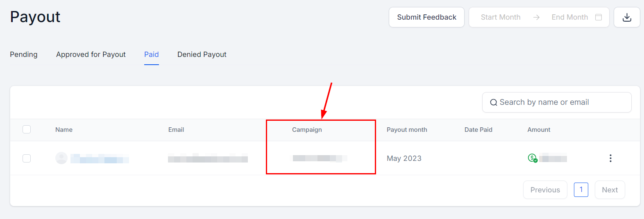644x219 pixels.
Task: Open the Start Month picker
Action: click(500, 17)
